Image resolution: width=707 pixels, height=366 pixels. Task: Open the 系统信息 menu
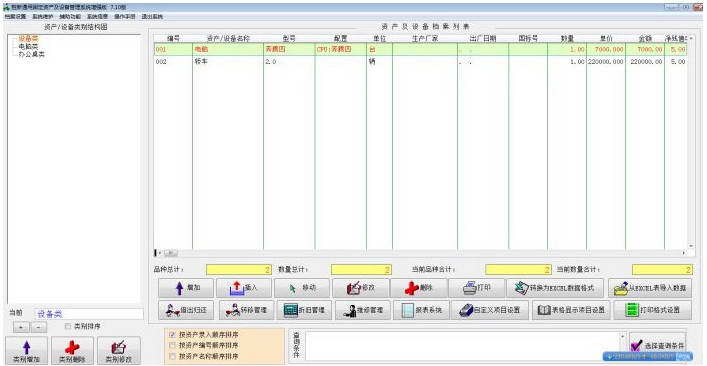(x=97, y=16)
